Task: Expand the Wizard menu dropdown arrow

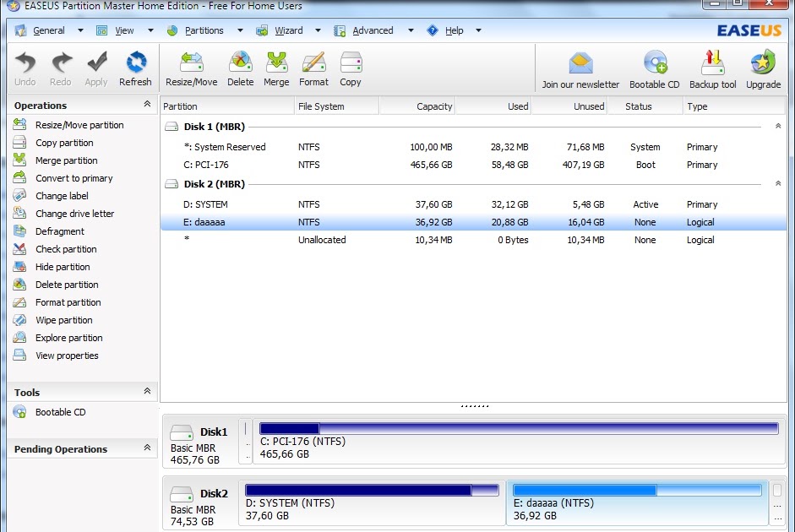Action: coord(318,31)
